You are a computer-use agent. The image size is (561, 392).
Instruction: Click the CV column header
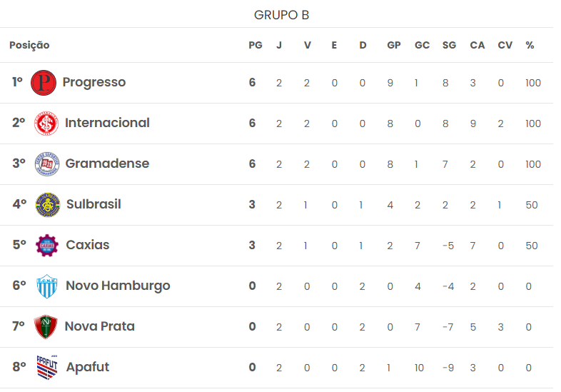click(505, 45)
